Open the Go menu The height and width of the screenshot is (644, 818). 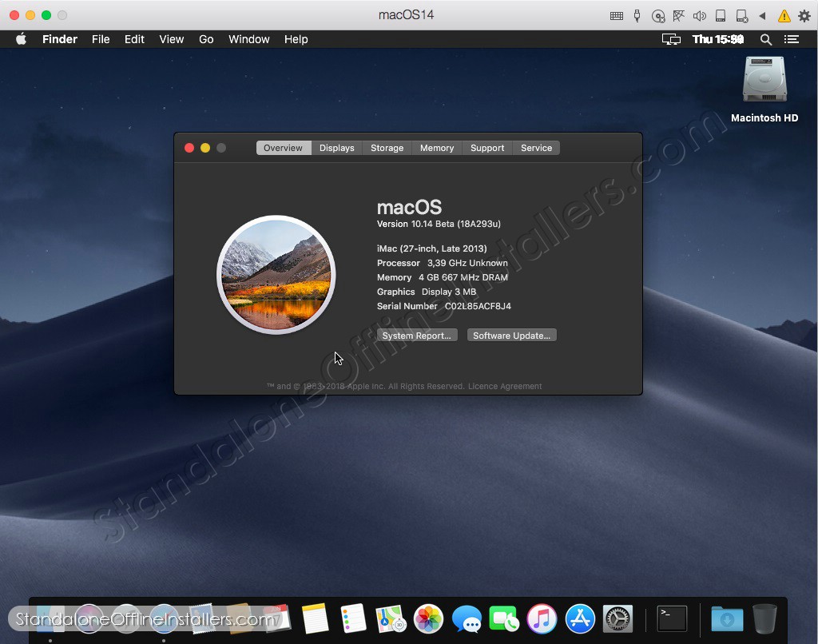point(206,39)
